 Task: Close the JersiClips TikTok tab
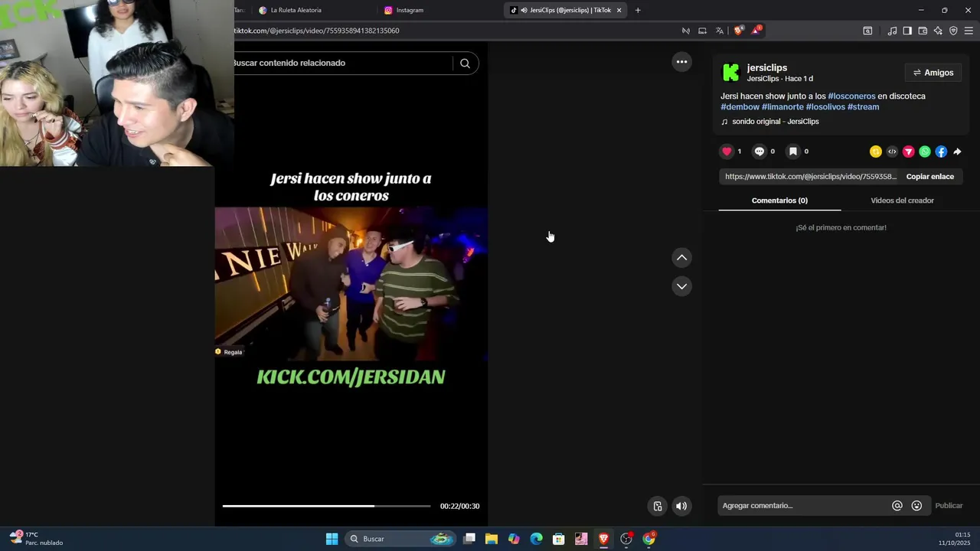pos(619,10)
